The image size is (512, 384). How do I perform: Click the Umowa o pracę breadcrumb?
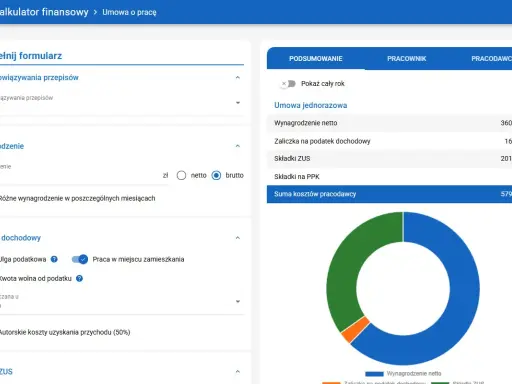point(129,12)
